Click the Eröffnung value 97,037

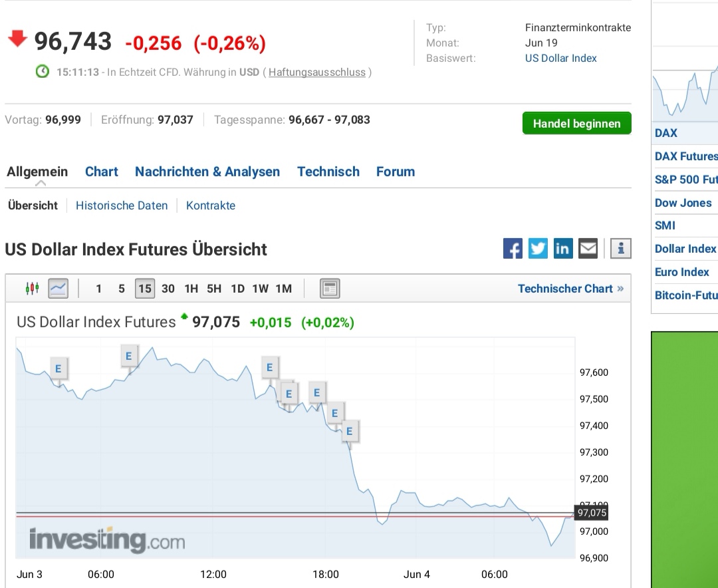(176, 120)
